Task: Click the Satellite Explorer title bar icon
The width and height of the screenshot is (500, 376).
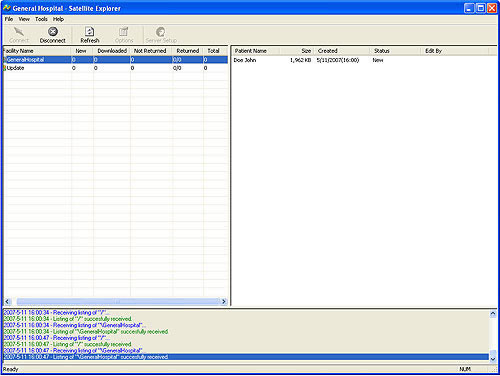Action: pos(7,8)
